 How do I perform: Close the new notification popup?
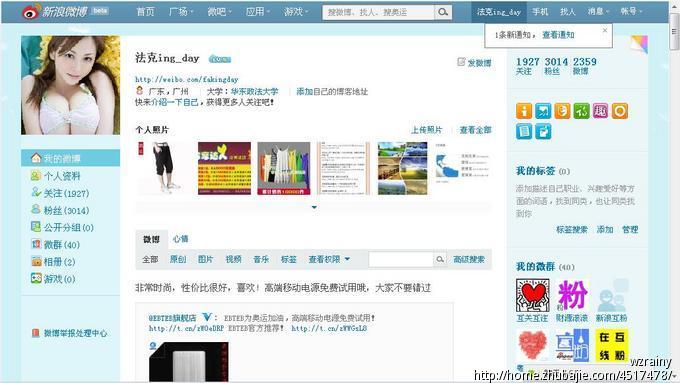click(x=605, y=30)
